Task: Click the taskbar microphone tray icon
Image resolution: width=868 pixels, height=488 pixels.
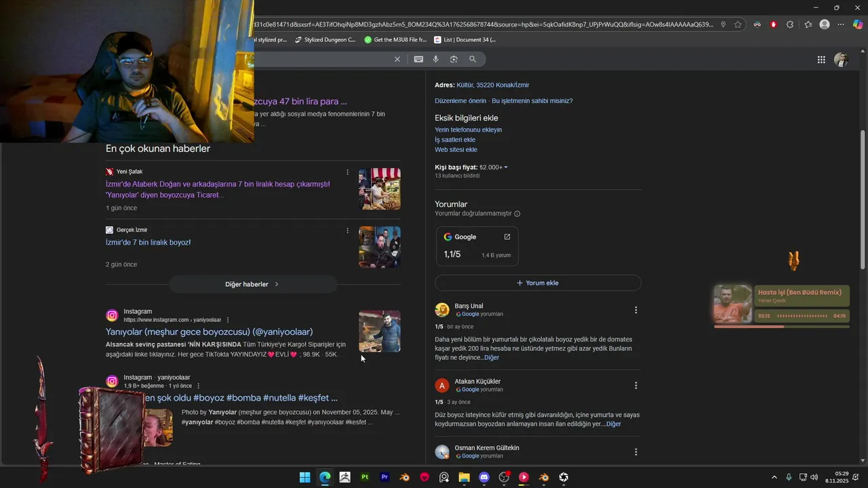Action: (788, 477)
